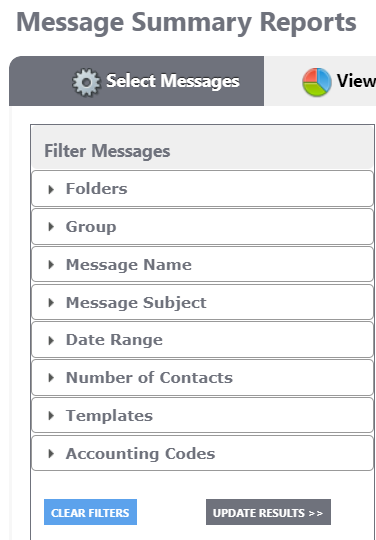Open the View tab
This screenshot has height=540, width=376.
tap(320, 81)
